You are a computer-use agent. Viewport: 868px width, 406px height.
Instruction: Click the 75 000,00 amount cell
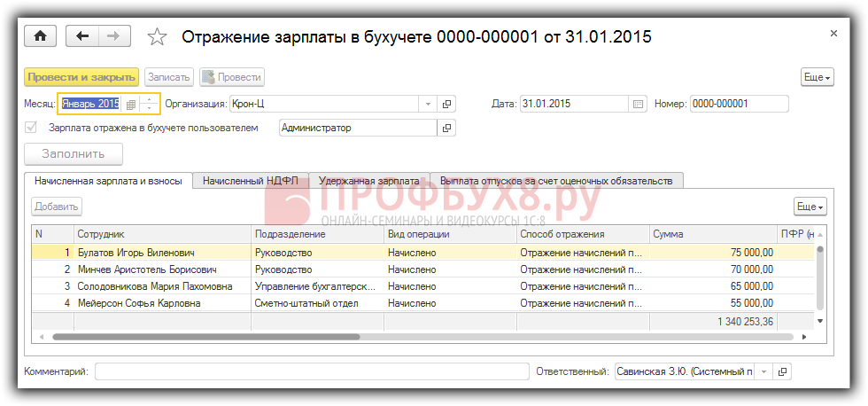pyautogui.click(x=713, y=253)
